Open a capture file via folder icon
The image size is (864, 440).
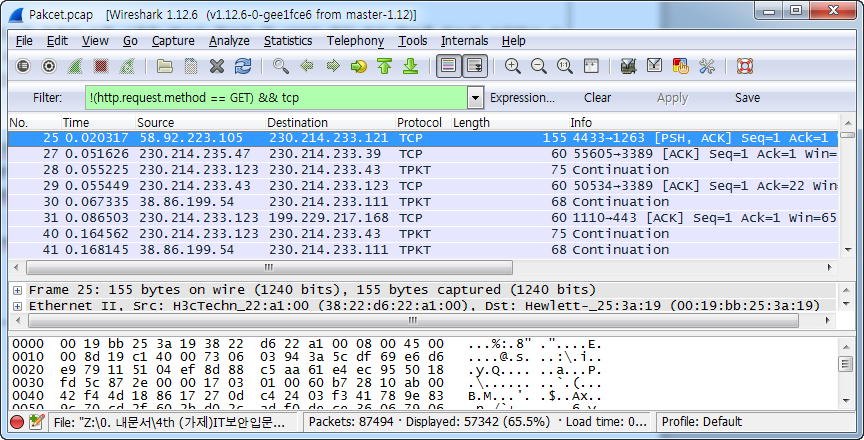(164, 67)
